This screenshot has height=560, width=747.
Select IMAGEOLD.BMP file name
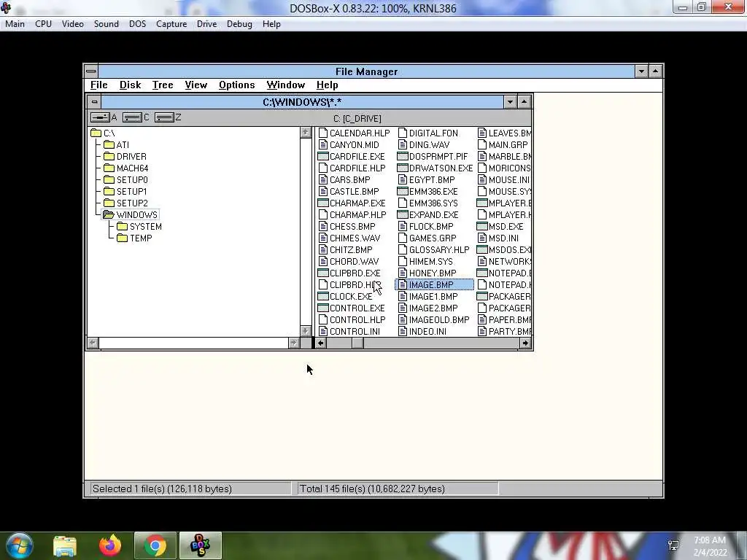point(439,319)
